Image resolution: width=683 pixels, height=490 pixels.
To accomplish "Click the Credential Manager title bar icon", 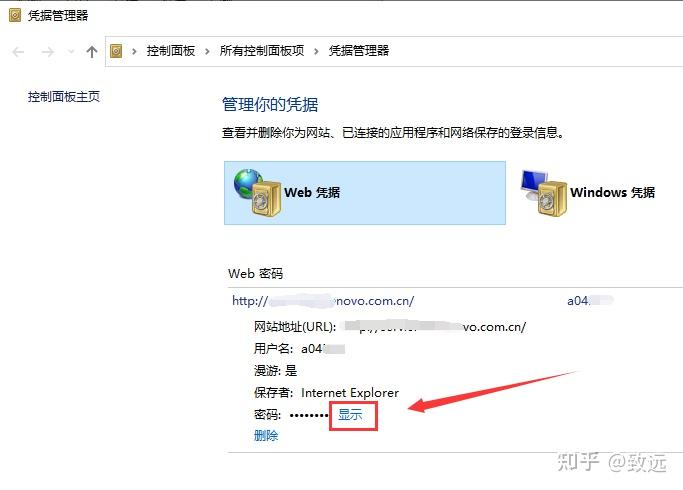I will click(15, 16).
